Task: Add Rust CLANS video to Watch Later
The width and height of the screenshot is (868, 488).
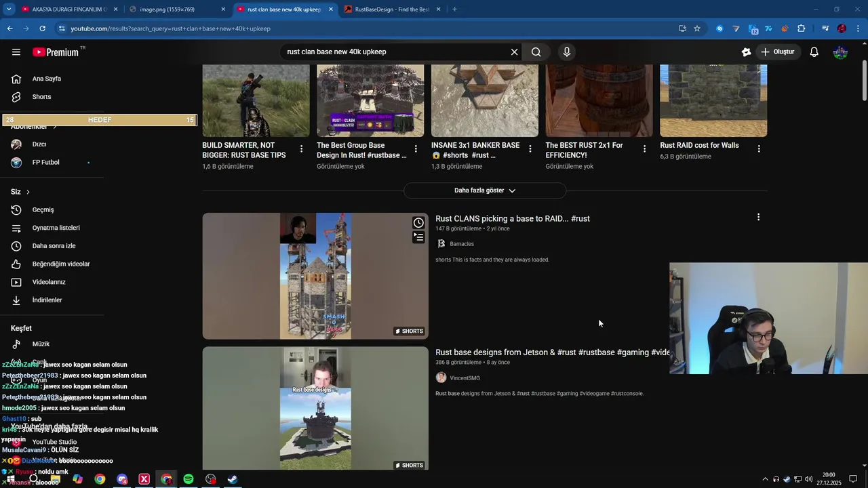Action: coord(418,223)
